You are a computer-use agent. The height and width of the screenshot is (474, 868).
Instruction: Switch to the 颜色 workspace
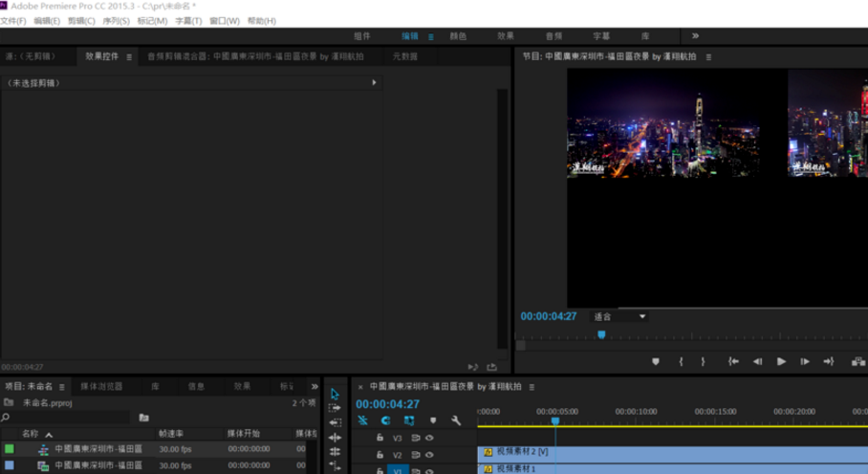pyautogui.click(x=458, y=36)
